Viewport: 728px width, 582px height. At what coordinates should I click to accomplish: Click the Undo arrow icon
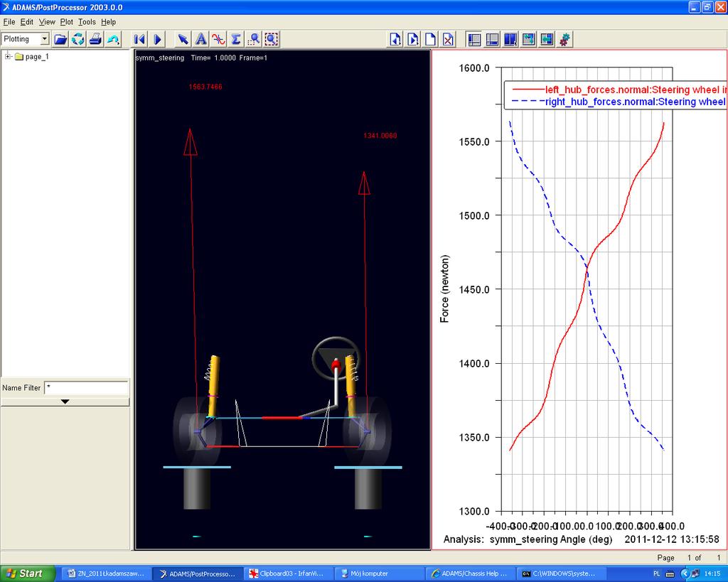click(113, 40)
